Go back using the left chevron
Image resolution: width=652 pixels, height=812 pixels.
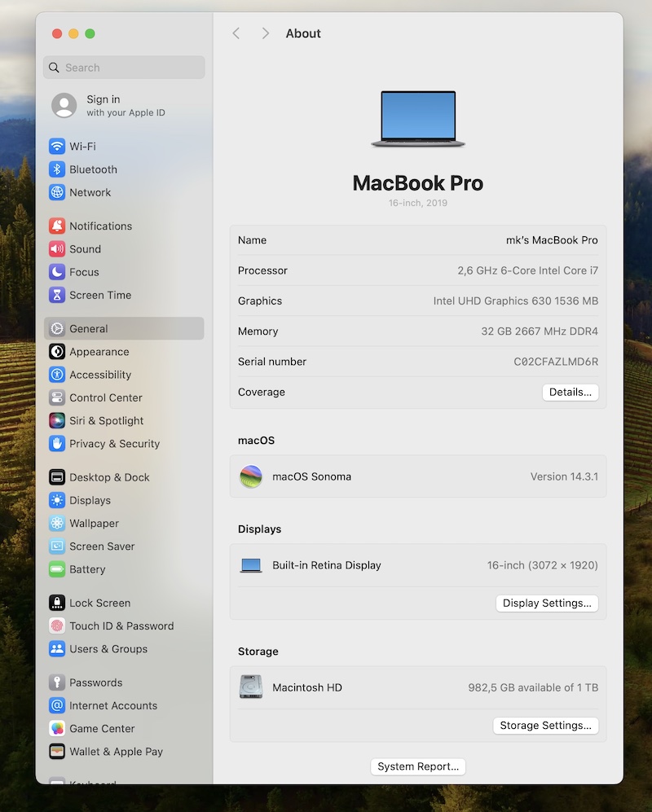click(236, 33)
